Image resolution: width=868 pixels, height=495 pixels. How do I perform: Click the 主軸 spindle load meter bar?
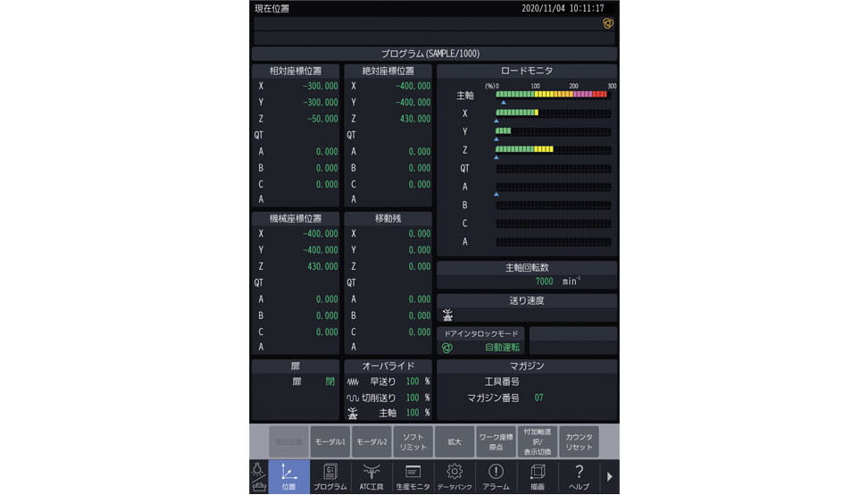551,94
